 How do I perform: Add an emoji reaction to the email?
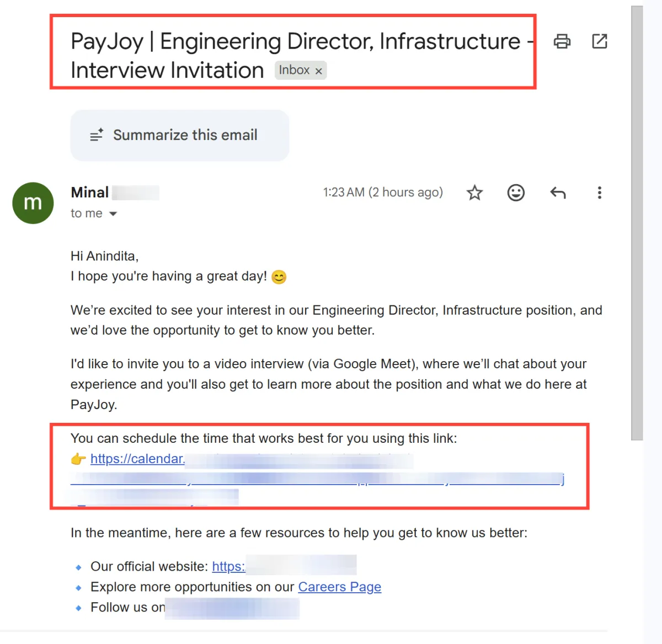[516, 192]
